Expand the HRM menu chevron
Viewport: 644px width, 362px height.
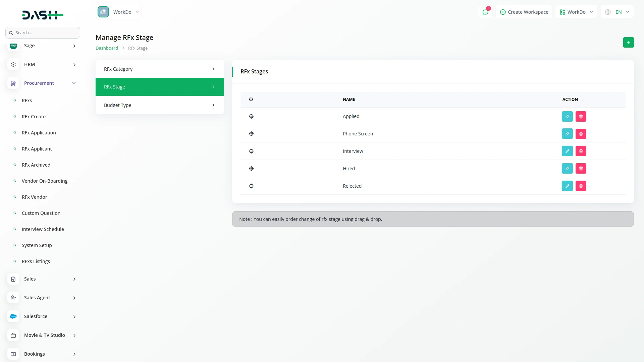[x=74, y=65]
